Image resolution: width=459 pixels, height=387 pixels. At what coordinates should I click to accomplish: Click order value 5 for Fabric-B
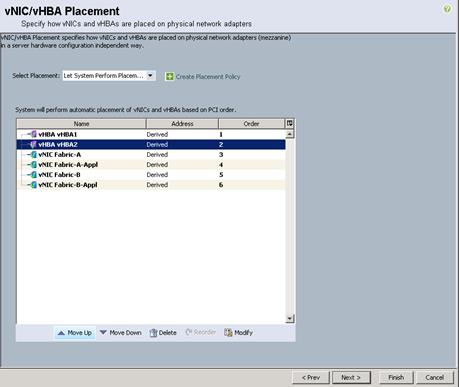tap(221, 174)
